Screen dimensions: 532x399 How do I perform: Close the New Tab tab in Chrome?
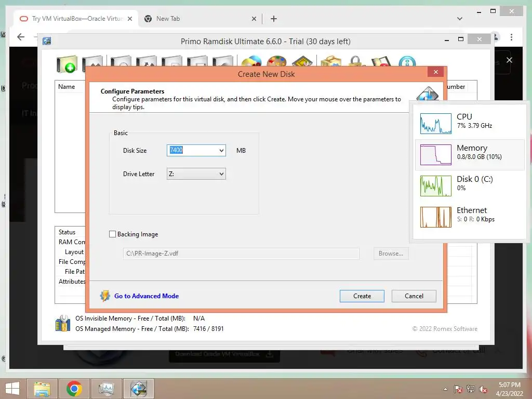(254, 19)
